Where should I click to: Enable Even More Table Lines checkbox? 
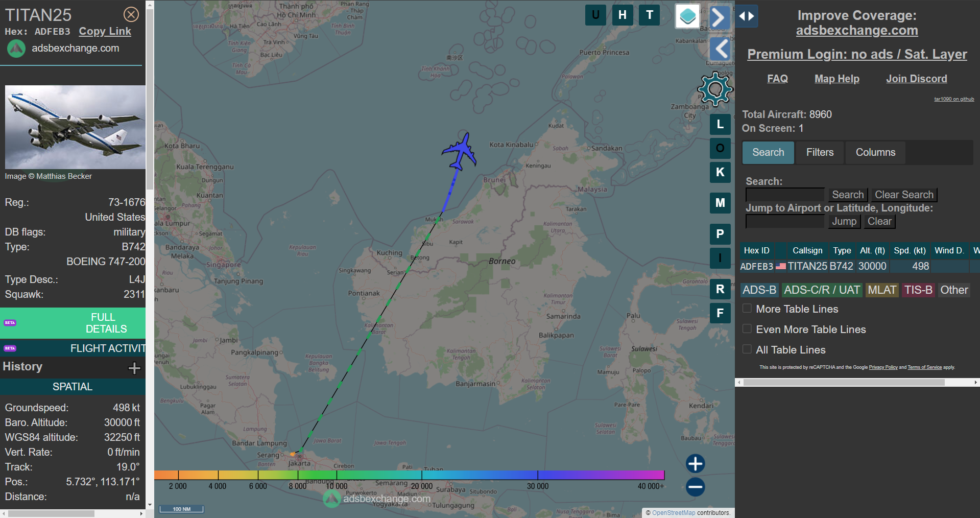[x=747, y=329]
